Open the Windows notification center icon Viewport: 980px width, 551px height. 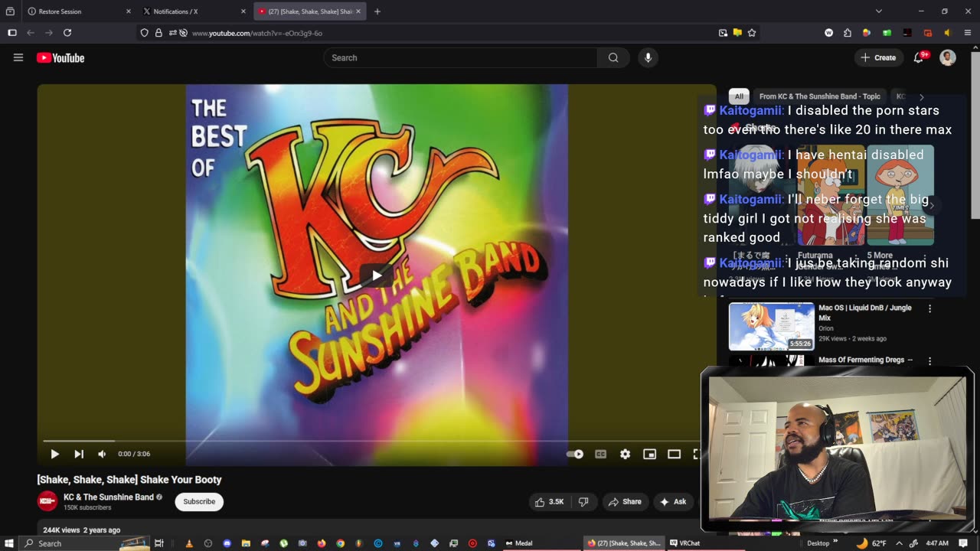point(963,543)
